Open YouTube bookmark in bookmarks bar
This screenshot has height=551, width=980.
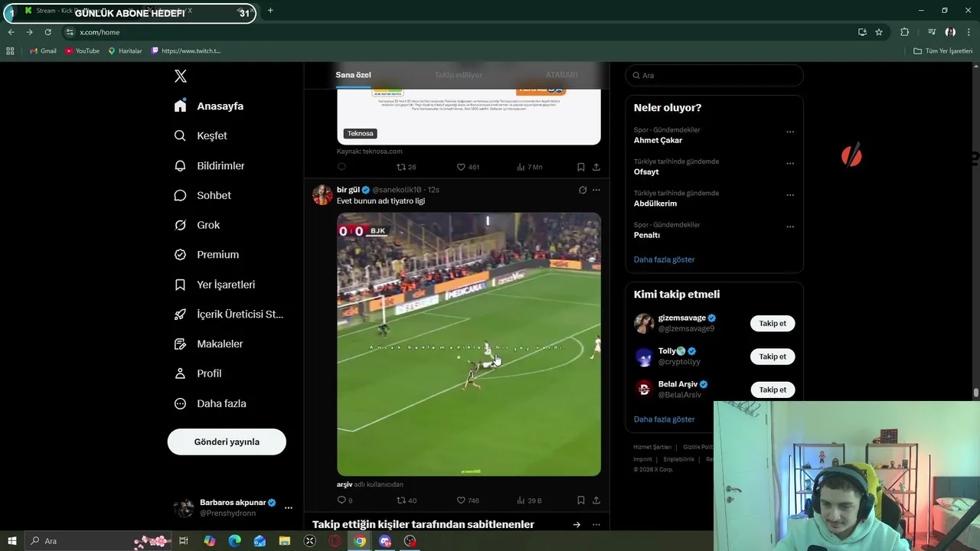click(x=82, y=51)
